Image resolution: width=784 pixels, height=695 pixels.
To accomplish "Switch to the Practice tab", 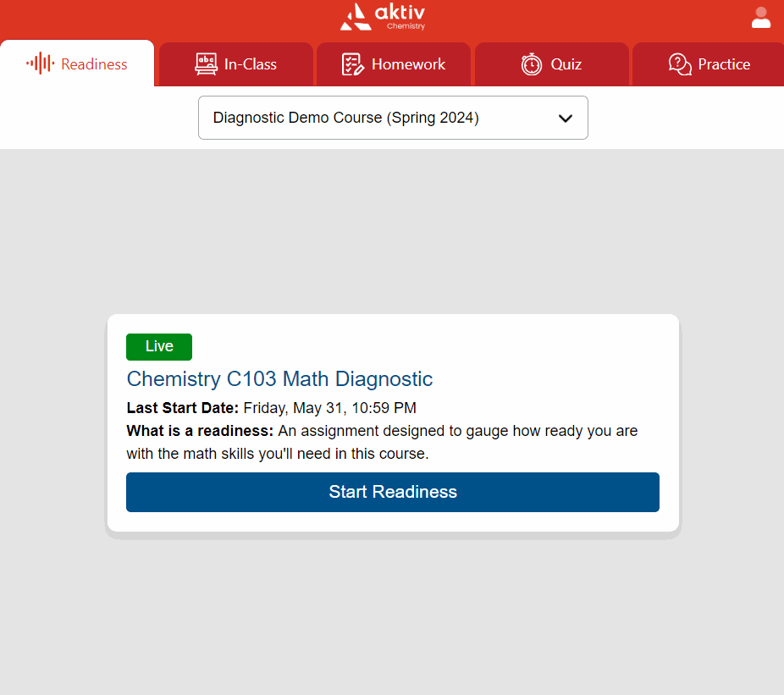I will click(x=724, y=64).
